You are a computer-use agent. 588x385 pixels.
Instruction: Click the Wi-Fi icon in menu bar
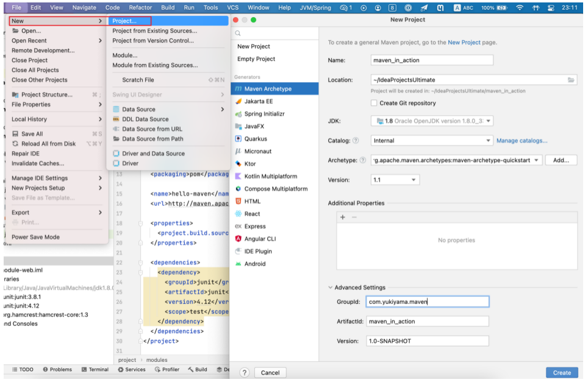[x=519, y=7]
